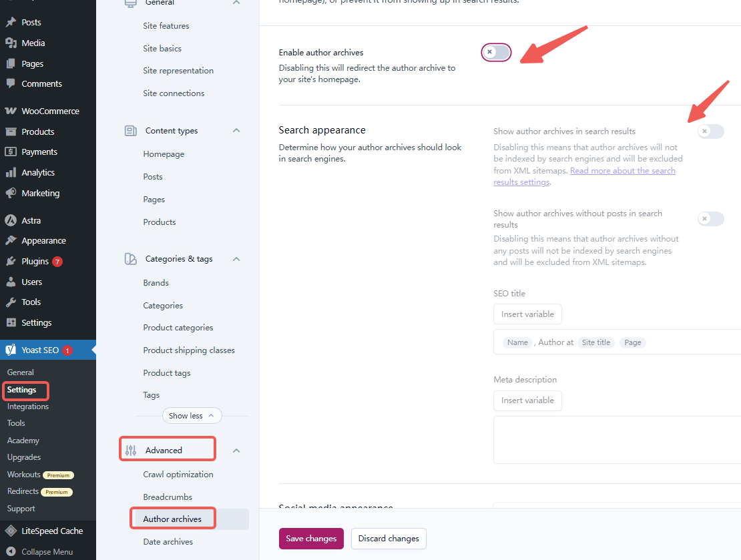Click the LiteSpeed Cache icon
Viewport: 741px width, 560px height.
click(11, 531)
